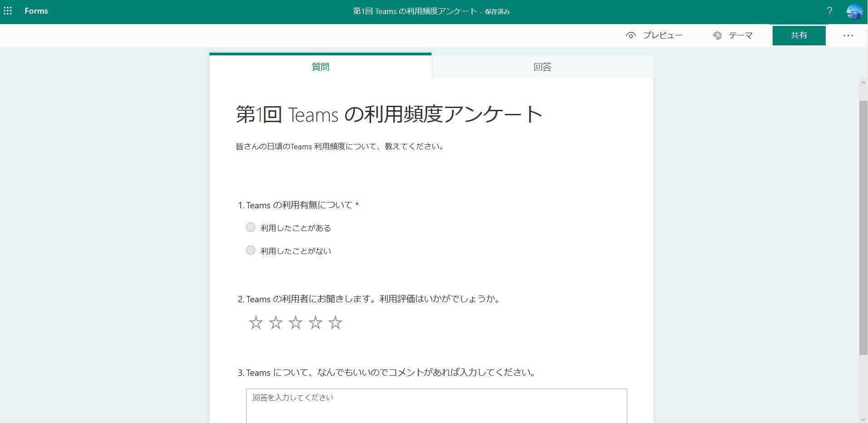Click the scrollbar up arrow
Screen dimensions: 868x423
coord(863,83)
